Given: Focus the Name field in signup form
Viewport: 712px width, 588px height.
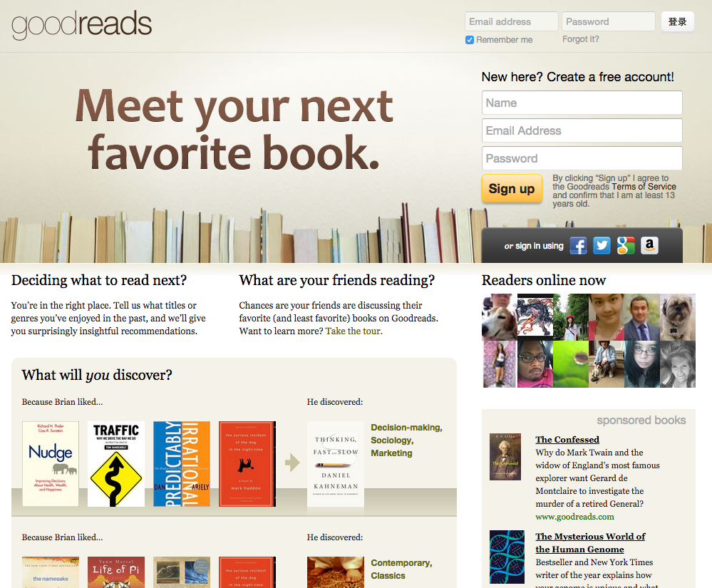Looking at the screenshot, I should click(x=582, y=103).
